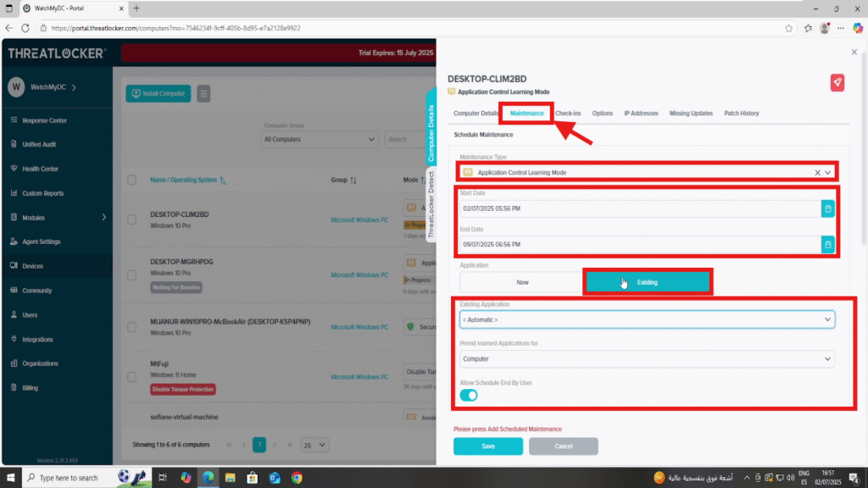Open Google Chrome from the taskbar
868x488 pixels.
click(x=298, y=478)
